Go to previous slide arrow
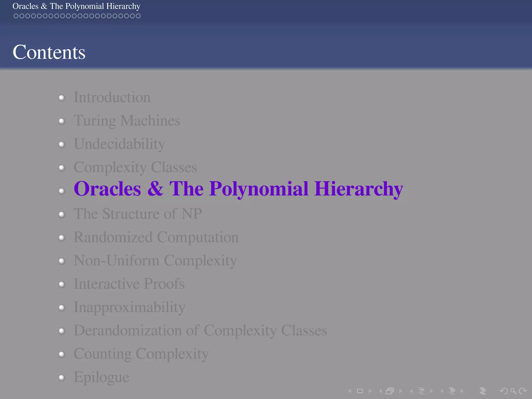Viewport: 532px width, 399px height. click(350, 391)
